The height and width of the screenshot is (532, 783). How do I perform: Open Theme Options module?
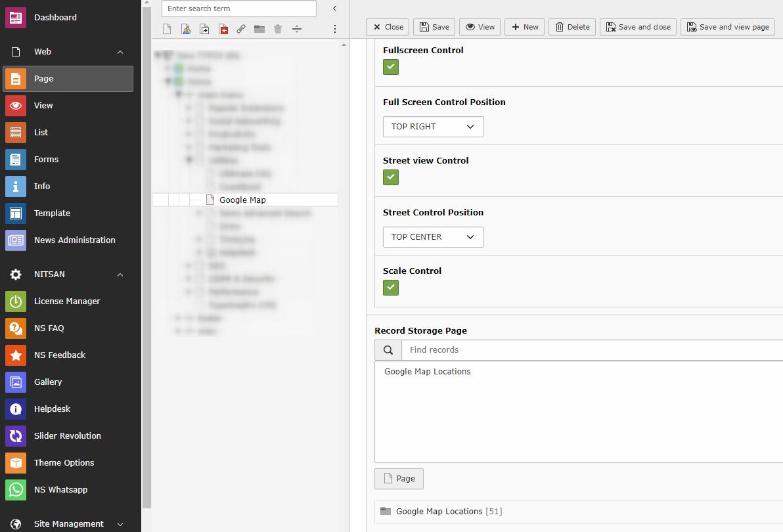click(68, 463)
